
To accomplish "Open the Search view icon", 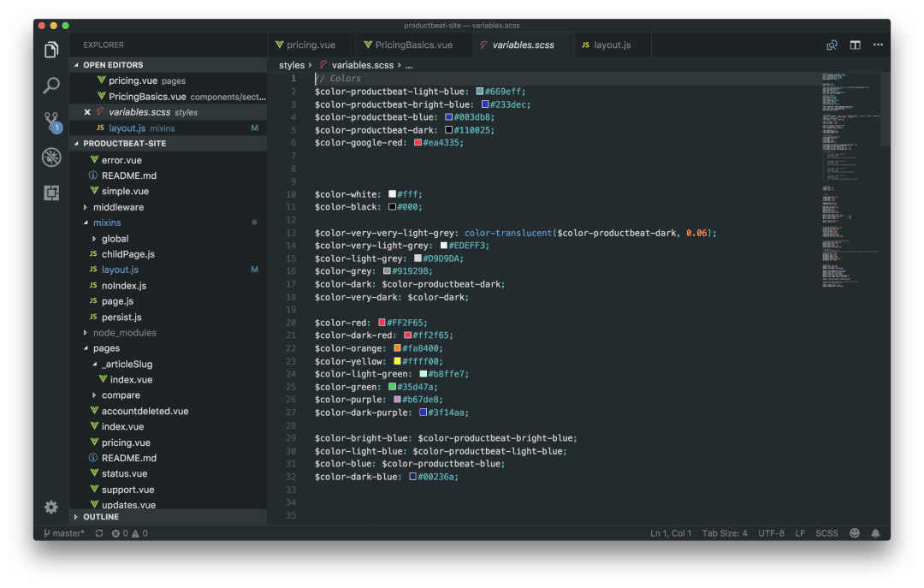I will tap(51, 86).
